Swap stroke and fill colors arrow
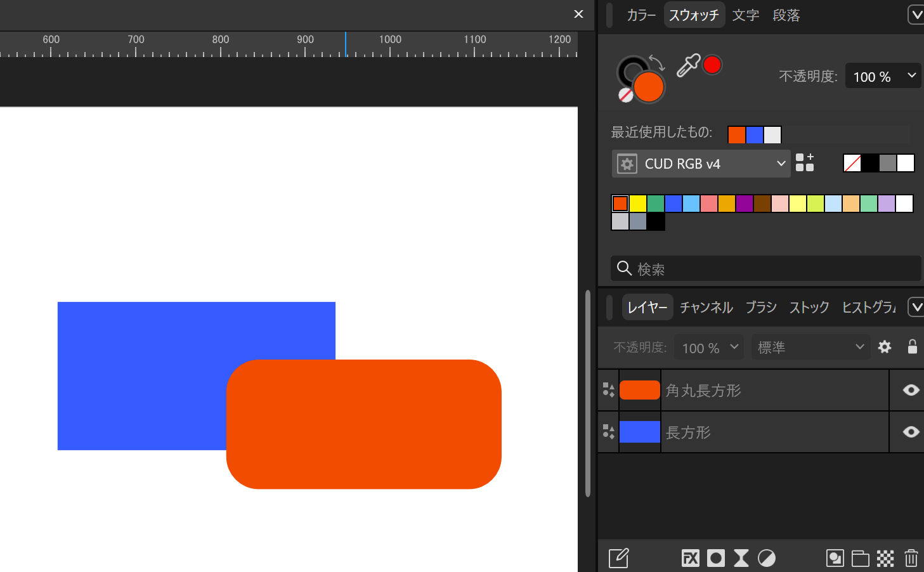This screenshot has width=924, height=572. click(x=657, y=62)
